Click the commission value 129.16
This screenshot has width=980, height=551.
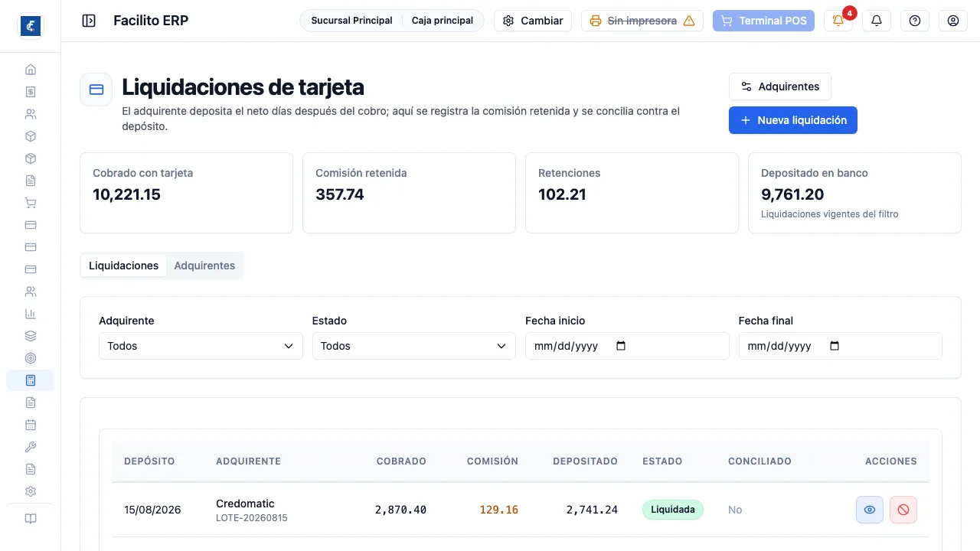499,510
